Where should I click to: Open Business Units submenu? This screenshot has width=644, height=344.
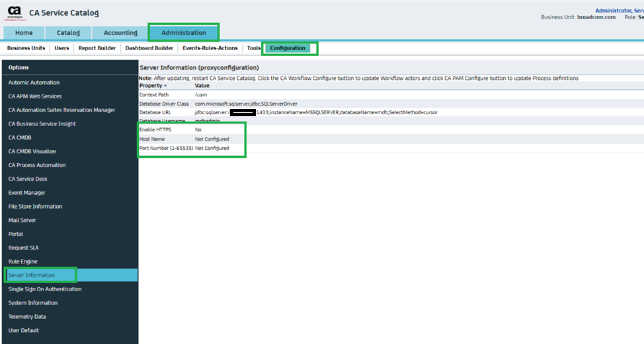click(26, 48)
